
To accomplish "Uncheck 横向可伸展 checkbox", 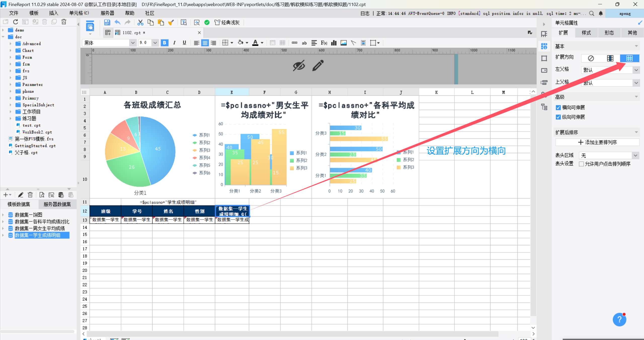I will click(x=558, y=108).
